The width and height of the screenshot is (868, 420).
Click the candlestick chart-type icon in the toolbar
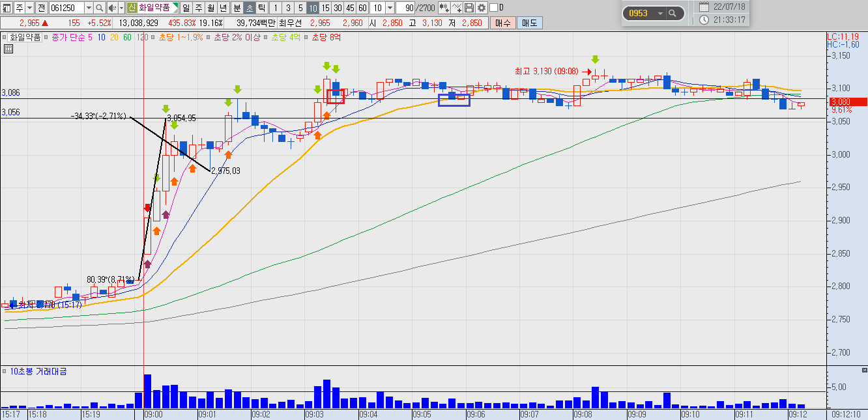(x=444, y=8)
